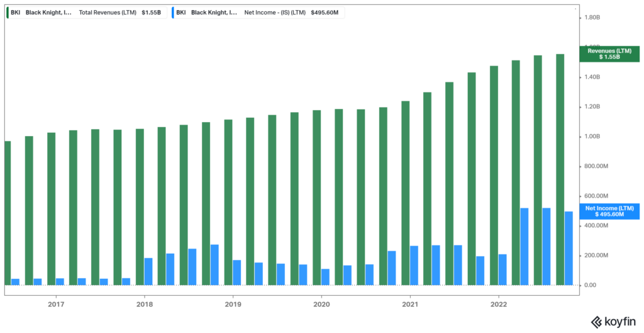Click the 1.00B value on price axis
This screenshot has width=644, height=333.
(x=592, y=137)
